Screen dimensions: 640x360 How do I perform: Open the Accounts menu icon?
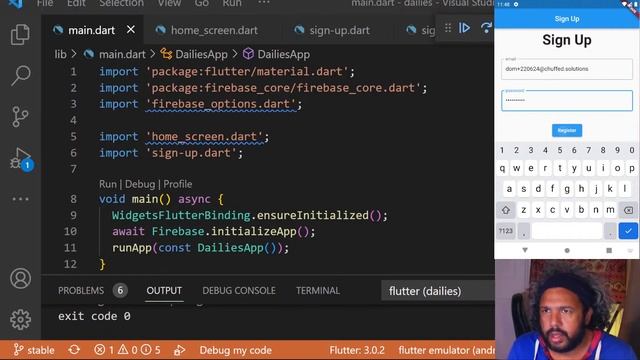(20, 278)
